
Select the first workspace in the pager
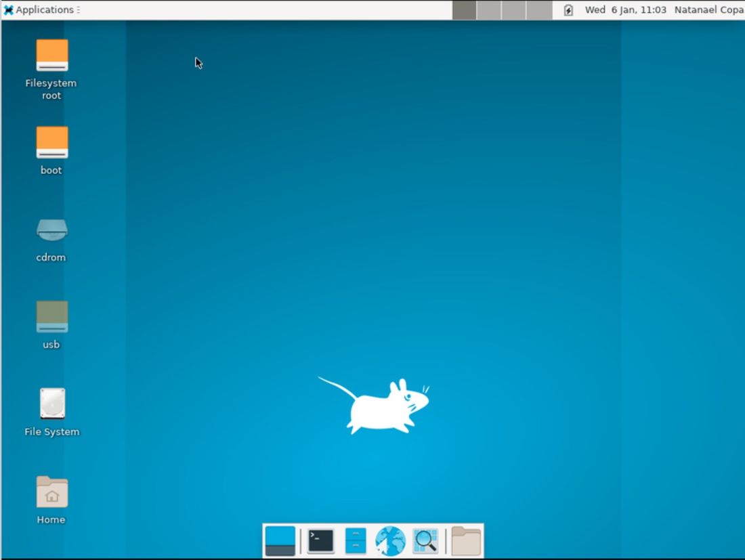464,9
